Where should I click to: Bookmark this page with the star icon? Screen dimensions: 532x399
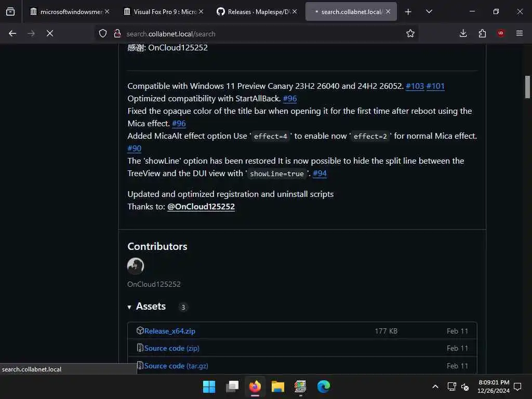[410, 33]
